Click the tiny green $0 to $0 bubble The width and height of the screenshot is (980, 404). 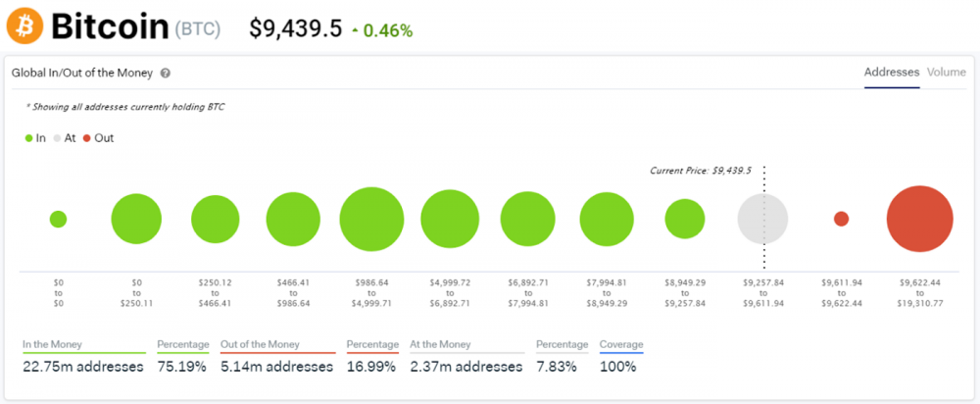(x=58, y=219)
